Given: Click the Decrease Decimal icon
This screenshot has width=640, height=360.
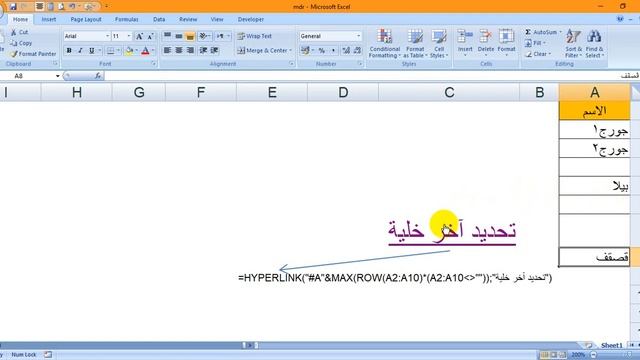Looking at the screenshot, I should pos(358,51).
